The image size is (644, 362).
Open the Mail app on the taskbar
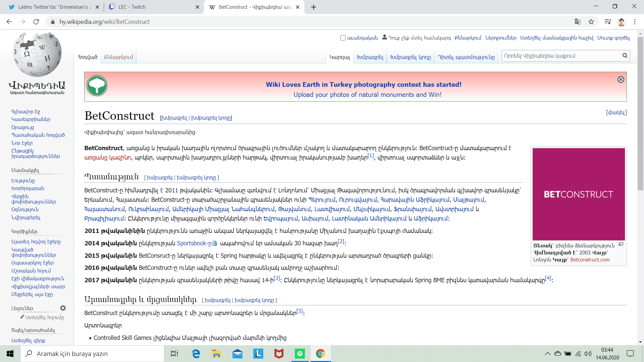pyautogui.click(x=237, y=354)
